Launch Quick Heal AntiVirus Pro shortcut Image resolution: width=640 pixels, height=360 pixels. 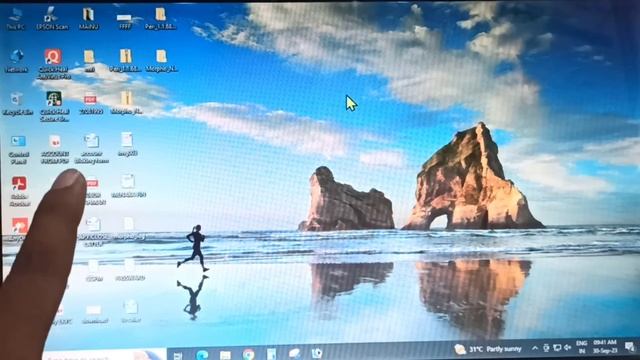coord(53,64)
